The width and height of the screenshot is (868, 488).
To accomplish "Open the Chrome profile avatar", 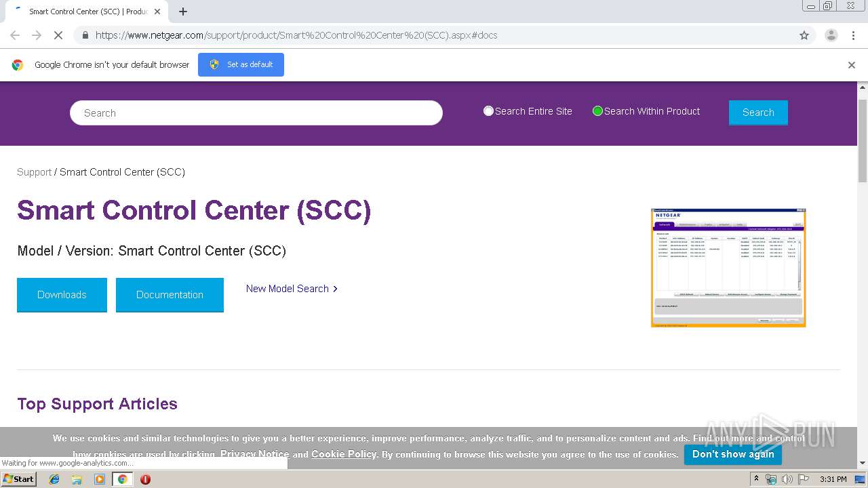I will [x=831, y=35].
